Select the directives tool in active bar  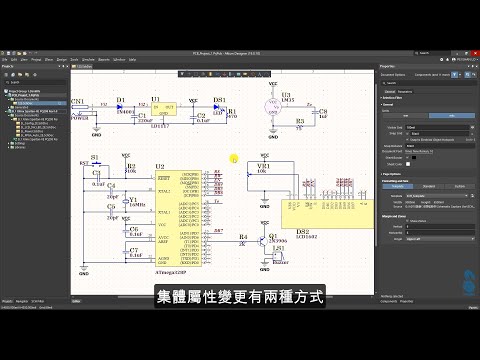252,74
